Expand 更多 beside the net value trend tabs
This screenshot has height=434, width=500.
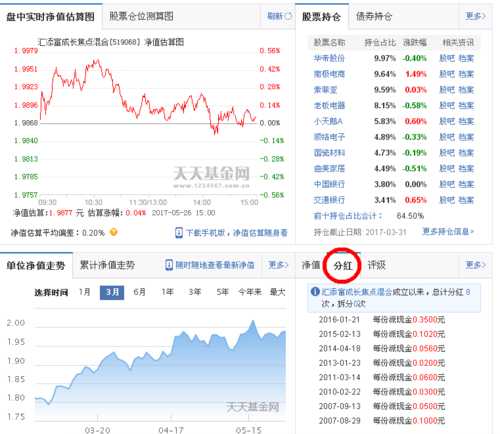[278, 265]
